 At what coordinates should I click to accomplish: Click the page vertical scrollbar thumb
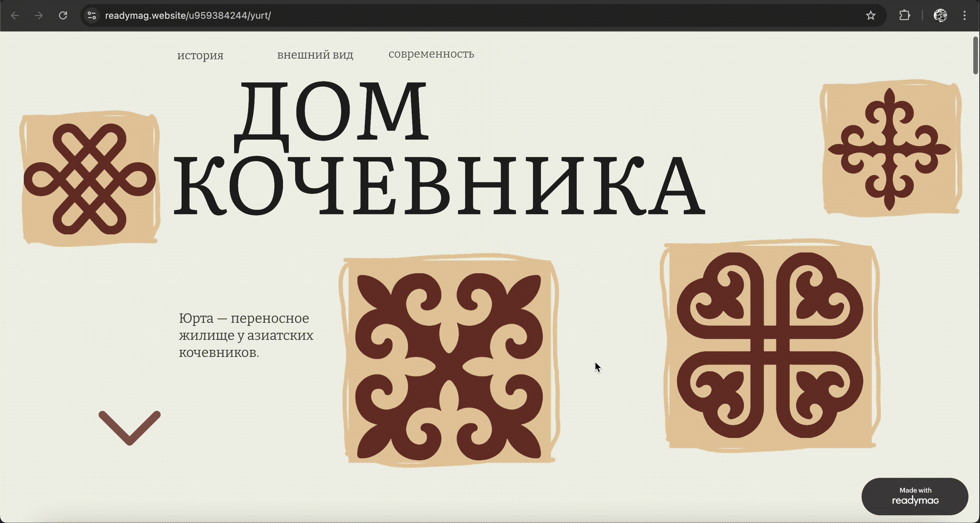(x=975, y=56)
